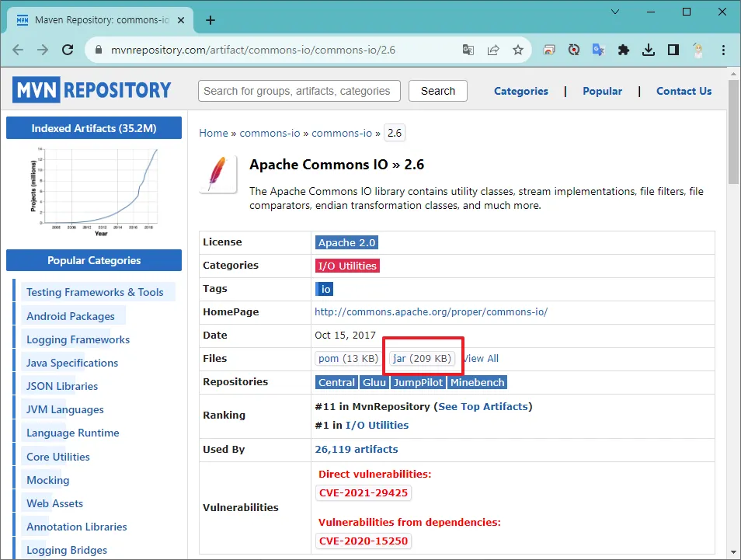Image resolution: width=741 pixels, height=560 pixels.
Task: Open Testing Frameworks & Tools category
Action: tap(95, 293)
